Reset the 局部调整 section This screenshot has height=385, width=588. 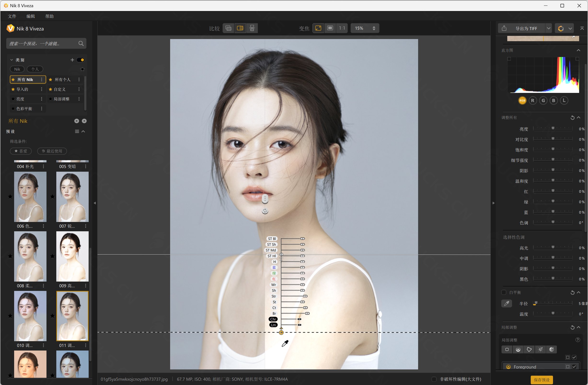click(x=572, y=328)
